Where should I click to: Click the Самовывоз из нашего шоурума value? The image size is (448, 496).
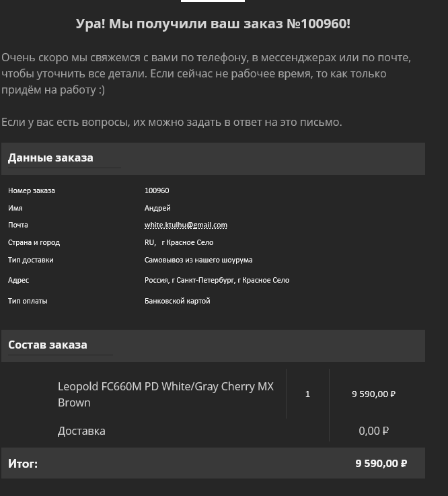[x=198, y=260]
